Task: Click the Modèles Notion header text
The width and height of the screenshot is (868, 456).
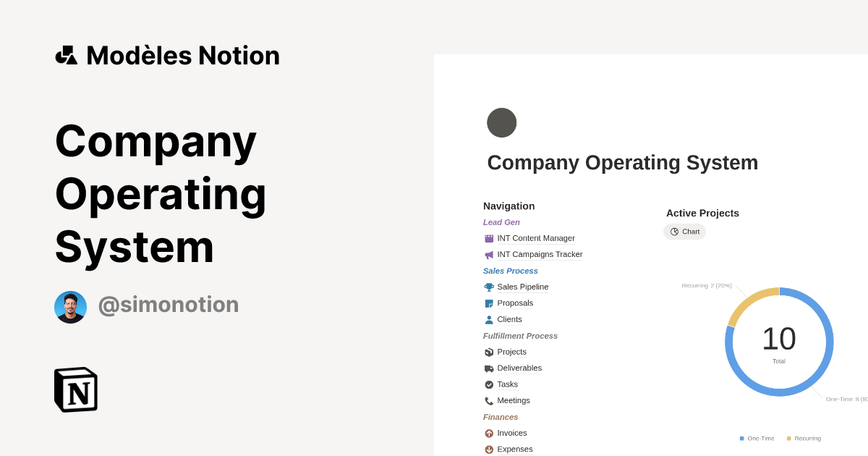Action: 183,56
